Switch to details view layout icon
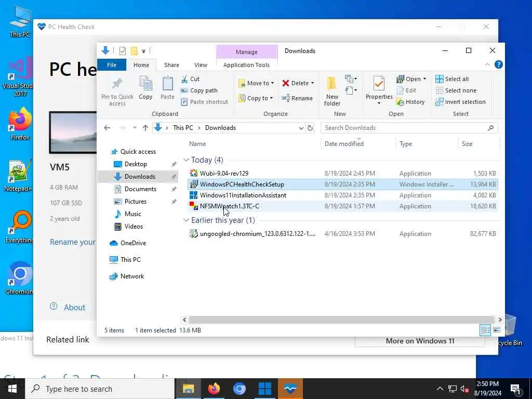The image size is (532, 399). (x=486, y=330)
